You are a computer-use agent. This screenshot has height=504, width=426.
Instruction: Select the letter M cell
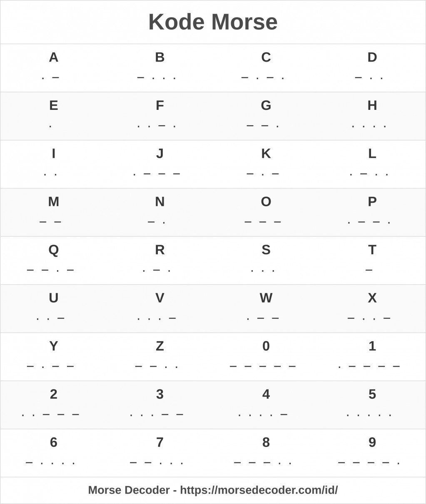coord(53,212)
